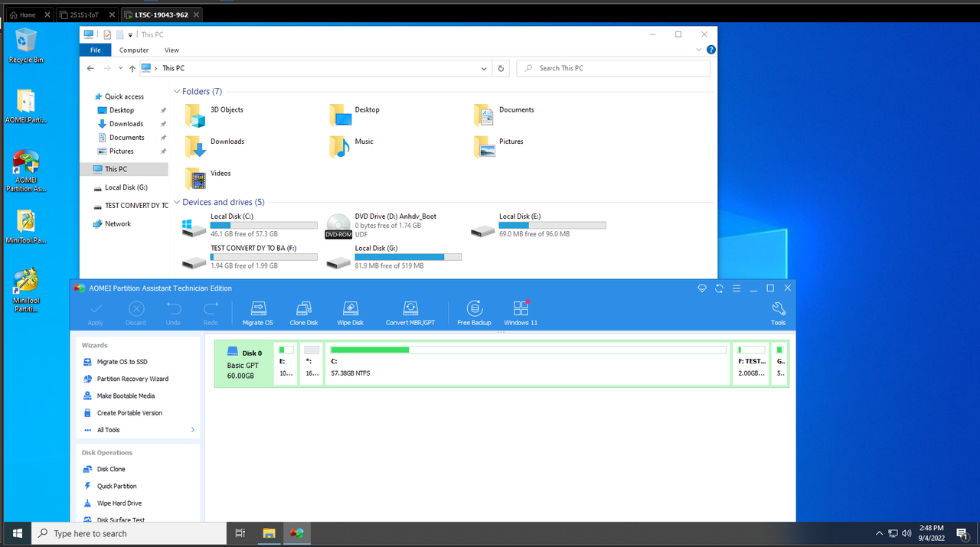This screenshot has width=980, height=547.
Task: Select the Music folder icon
Action: coord(341,146)
